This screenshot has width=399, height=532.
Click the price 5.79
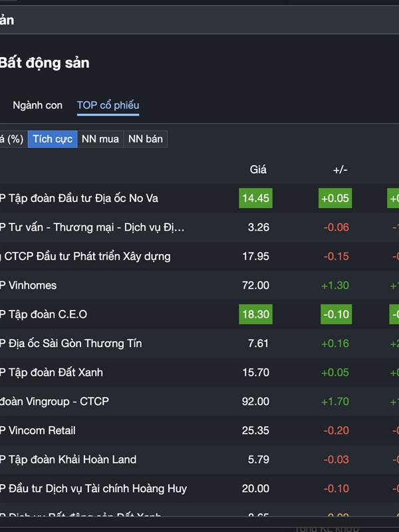(x=259, y=460)
